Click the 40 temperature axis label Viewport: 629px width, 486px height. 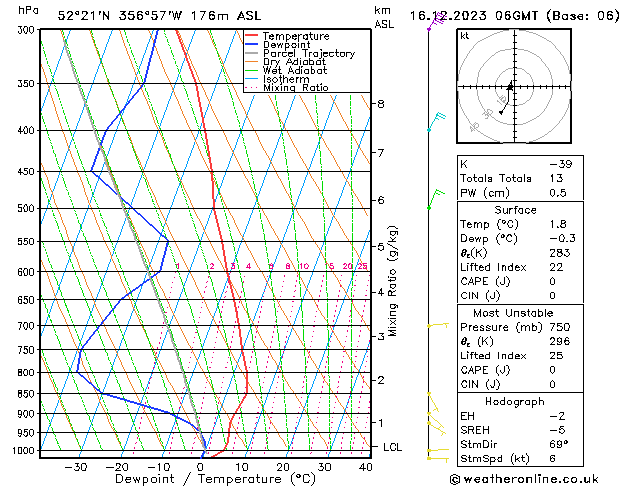pos(366,467)
